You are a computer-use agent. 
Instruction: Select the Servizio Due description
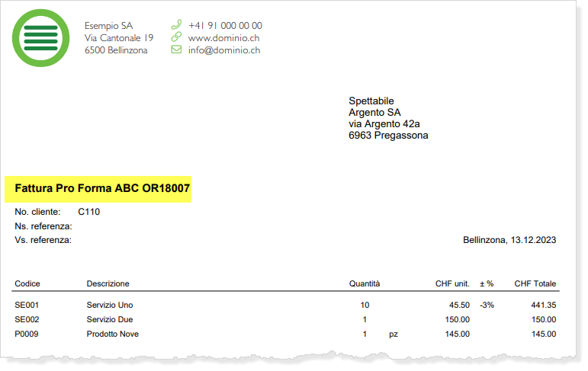pyautogui.click(x=110, y=319)
